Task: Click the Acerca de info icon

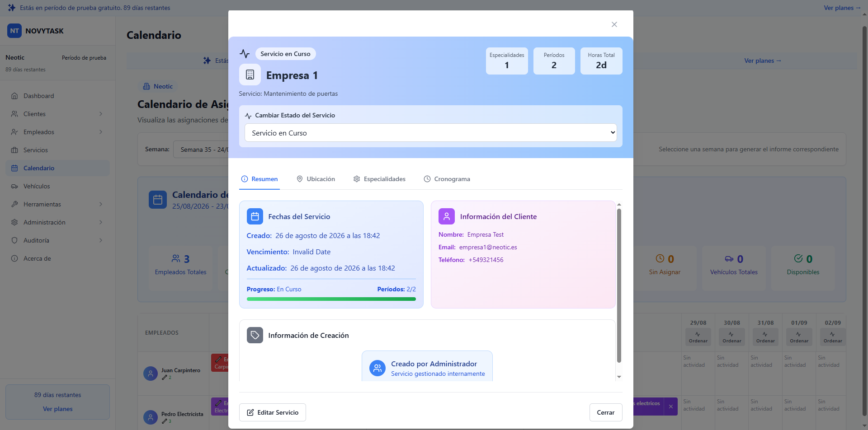Action: pyautogui.click(x=14, y=258)
